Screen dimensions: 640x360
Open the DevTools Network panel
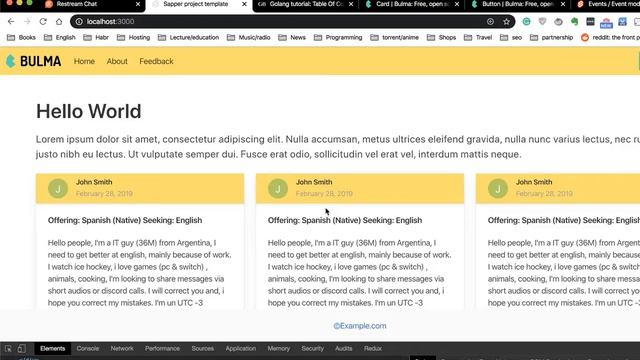coord(122,349)
